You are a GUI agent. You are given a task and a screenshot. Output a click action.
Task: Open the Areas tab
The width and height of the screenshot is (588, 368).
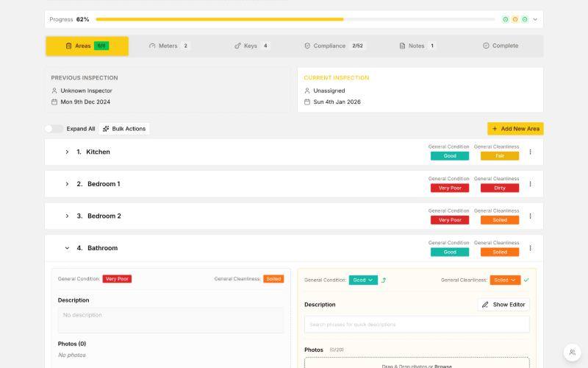87,46
